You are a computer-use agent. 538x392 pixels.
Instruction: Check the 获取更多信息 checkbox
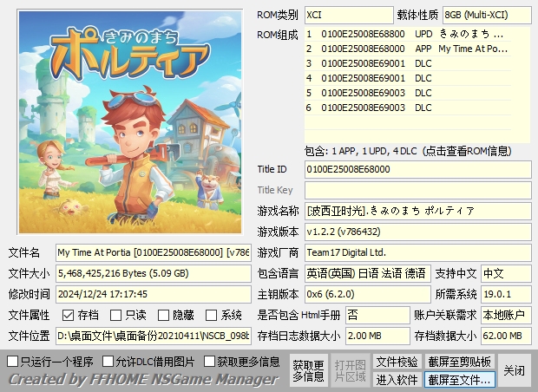point(209,361)
